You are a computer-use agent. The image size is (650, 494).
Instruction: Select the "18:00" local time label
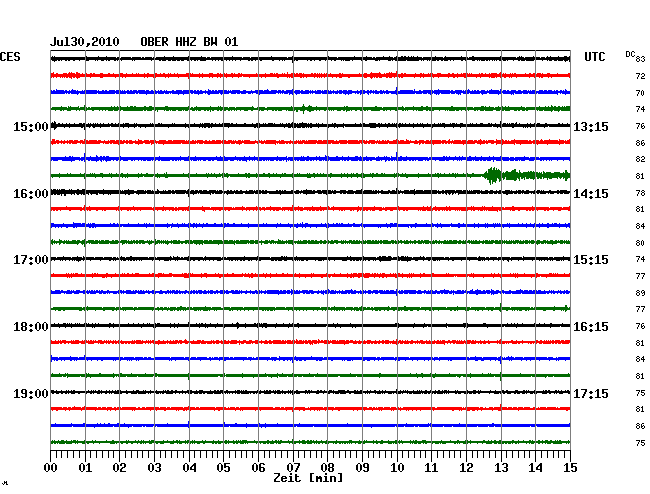[x=31, y=327]
